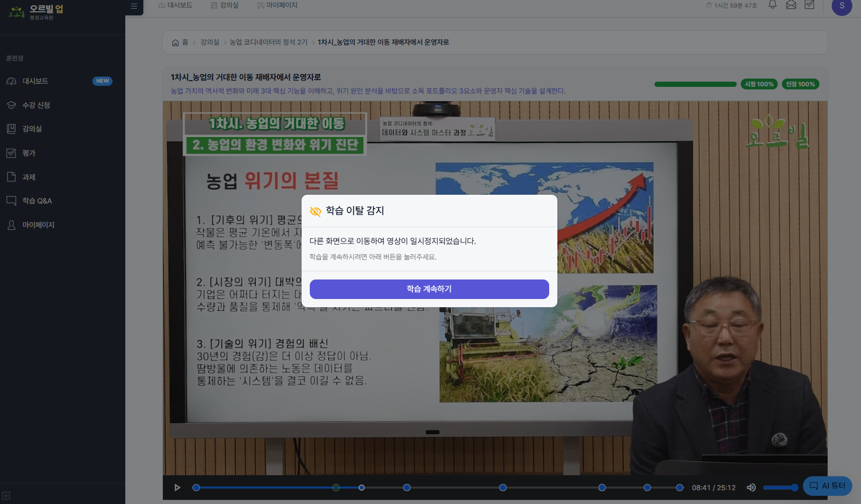The height and width of the screenshot is (504, 861).
Task: Open the 강의실 top tab
Action: point(224,5)
